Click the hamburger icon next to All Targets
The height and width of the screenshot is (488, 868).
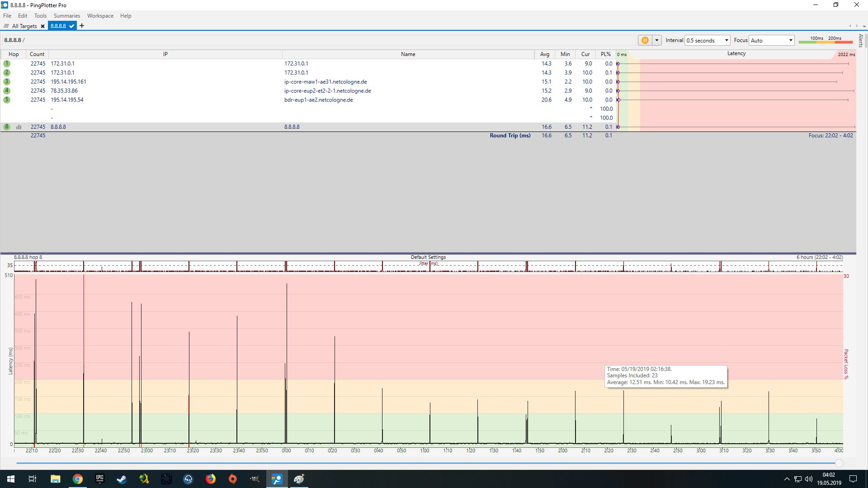6,26
